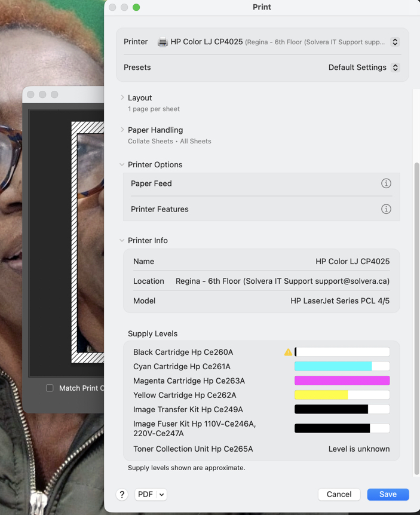Click the Yellow Cartridge supply level bar
Viewport: 420px width, 515px height.
pos(342,395)
